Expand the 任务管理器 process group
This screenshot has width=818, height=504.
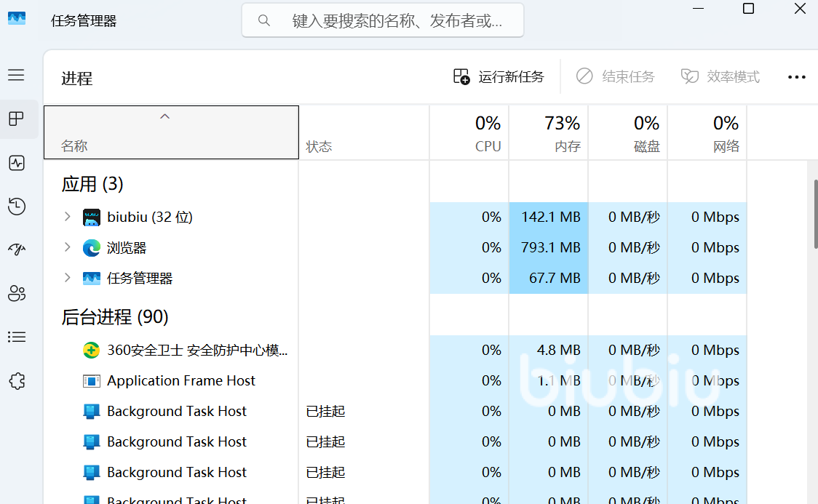pos(67,278)
